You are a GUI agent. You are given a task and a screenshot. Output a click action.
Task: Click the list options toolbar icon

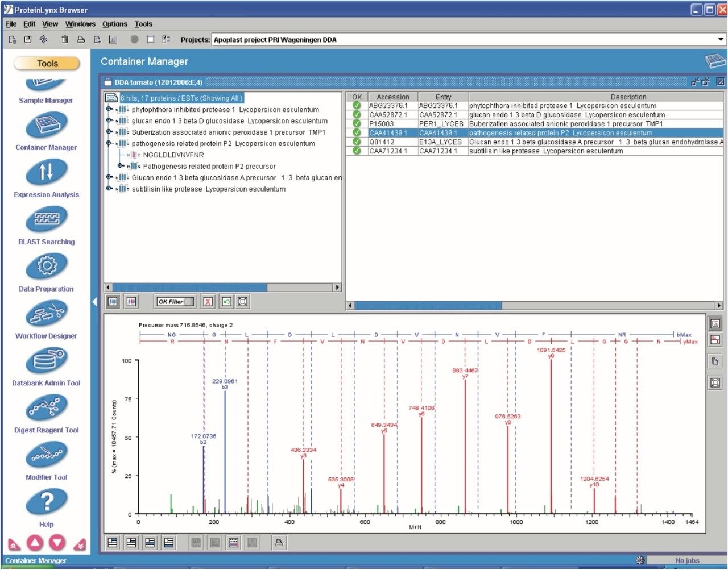(x=166, y=39)
